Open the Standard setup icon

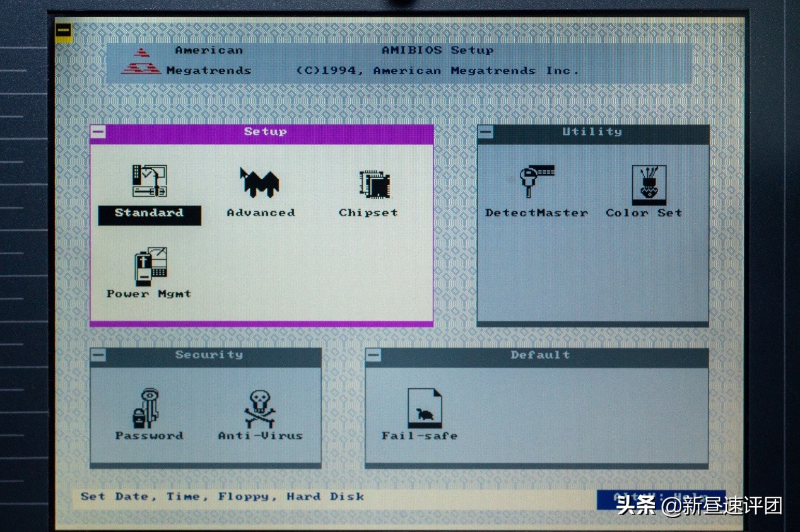point(150,181)
